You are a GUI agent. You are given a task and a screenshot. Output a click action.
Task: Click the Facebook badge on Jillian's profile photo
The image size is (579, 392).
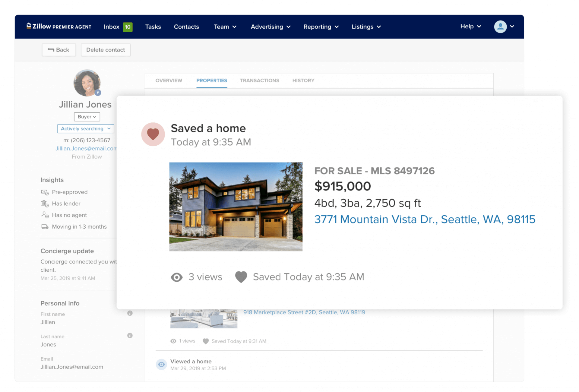point(98,93)
